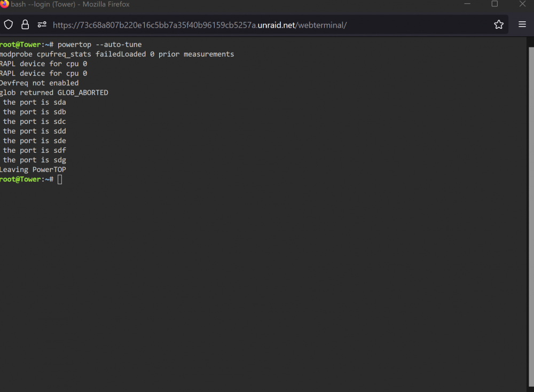Image resolution: width=534 pixels, height=392 pixels.
Task: Bookmark this page with the star icon
Action: click(x=499, y=25)
